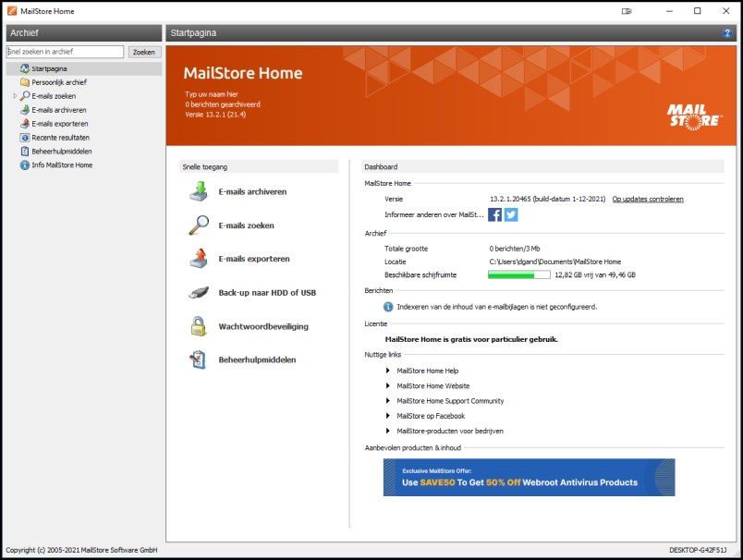The image size is (743, 560).
Task: Open the MailStore op Facebook link
Action: click(x=431, y=416)
